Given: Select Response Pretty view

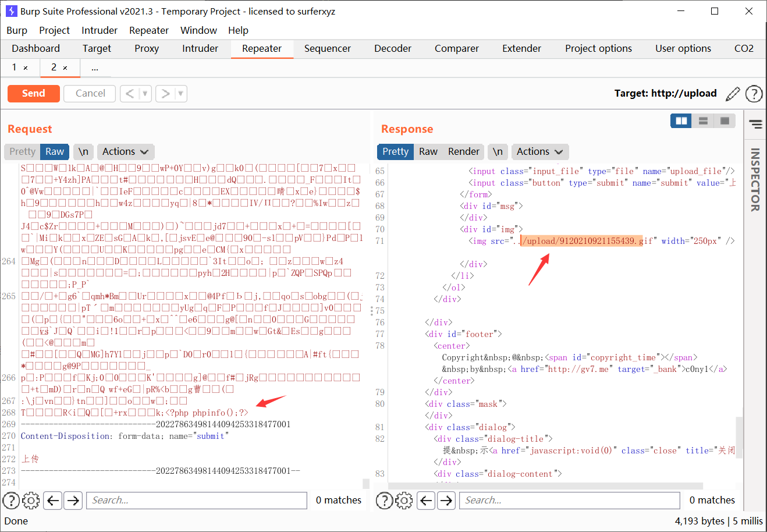Looking at the screenshot, I should [x=396, y=151].
